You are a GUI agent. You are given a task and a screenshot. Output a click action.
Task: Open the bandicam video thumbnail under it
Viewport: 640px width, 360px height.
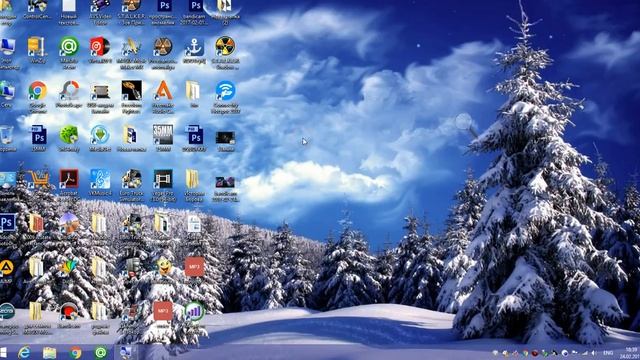point(225,182)
